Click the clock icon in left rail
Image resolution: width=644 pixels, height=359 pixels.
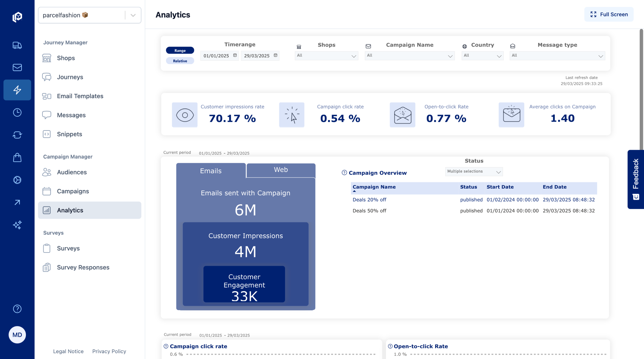click(17, 113)
